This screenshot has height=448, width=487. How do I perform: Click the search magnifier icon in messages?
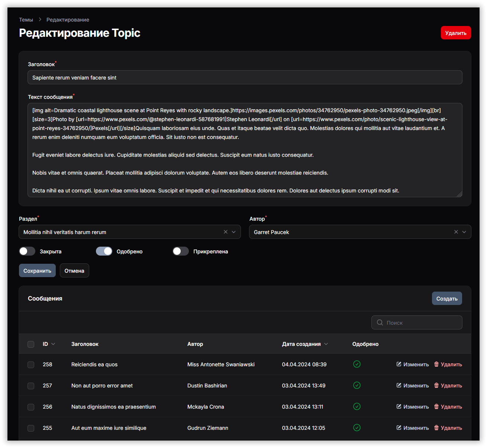click(x=380, y=322)
